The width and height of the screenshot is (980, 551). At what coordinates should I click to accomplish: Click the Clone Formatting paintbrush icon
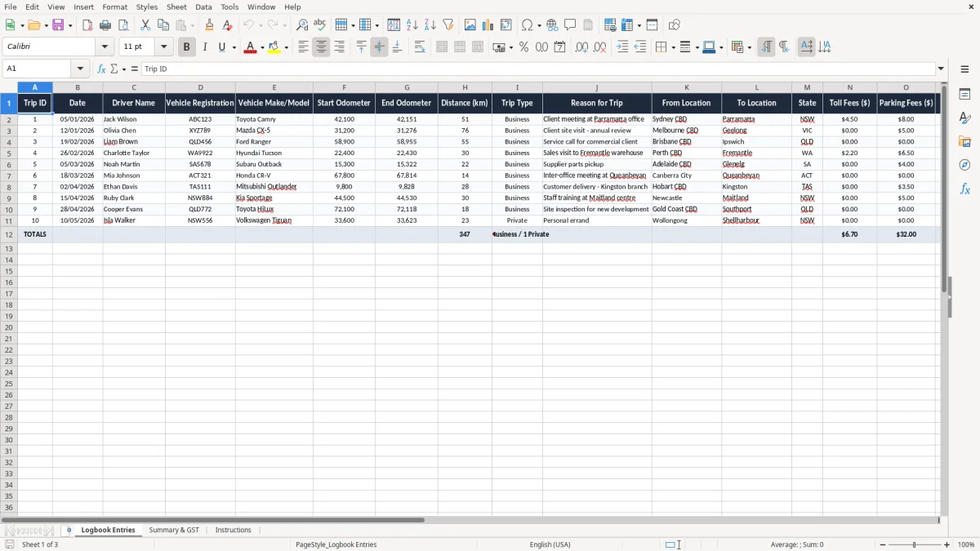coord(210,25)
